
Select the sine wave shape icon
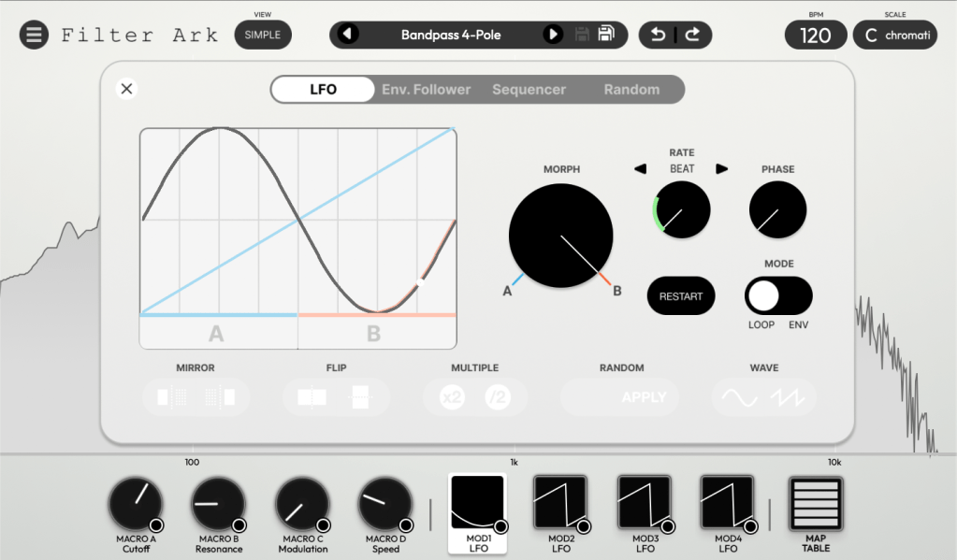coord(738,397)
